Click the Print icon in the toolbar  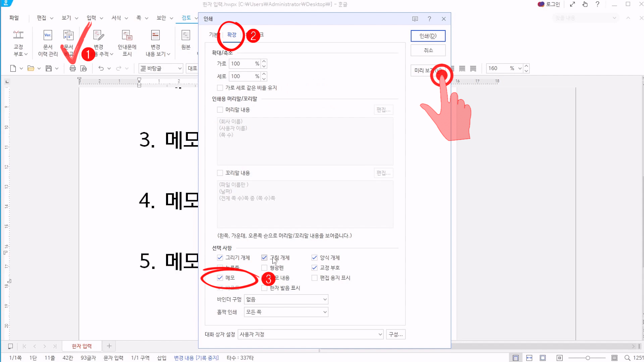pos(72,68)
